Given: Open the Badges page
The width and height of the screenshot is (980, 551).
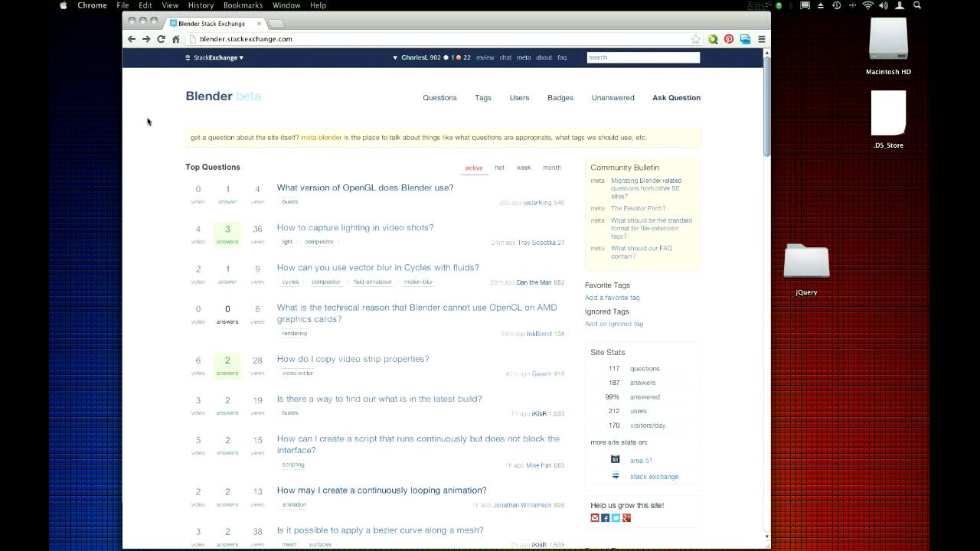Looking at the screenshot, I should point(560,98).
